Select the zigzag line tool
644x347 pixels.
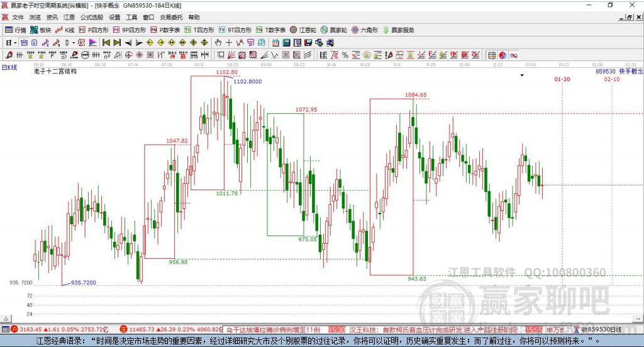click(274, 55)
